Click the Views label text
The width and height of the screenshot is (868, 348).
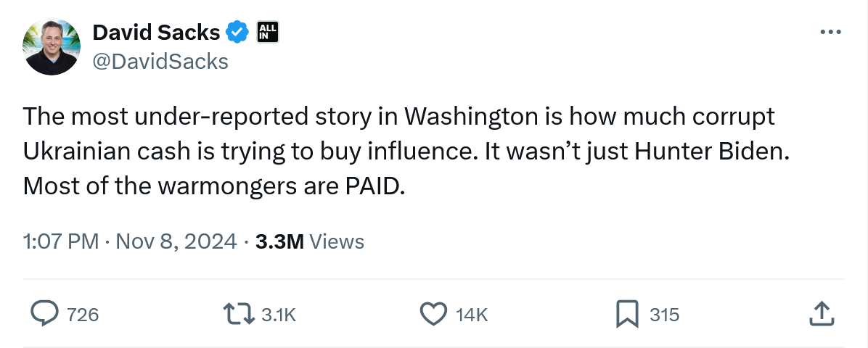coord(337,241)
